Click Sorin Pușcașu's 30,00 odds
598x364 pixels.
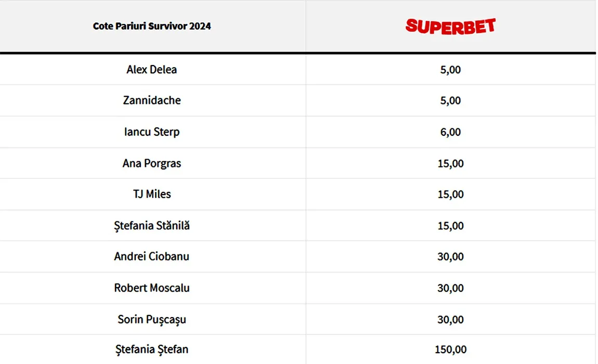(x=450, y=319)
